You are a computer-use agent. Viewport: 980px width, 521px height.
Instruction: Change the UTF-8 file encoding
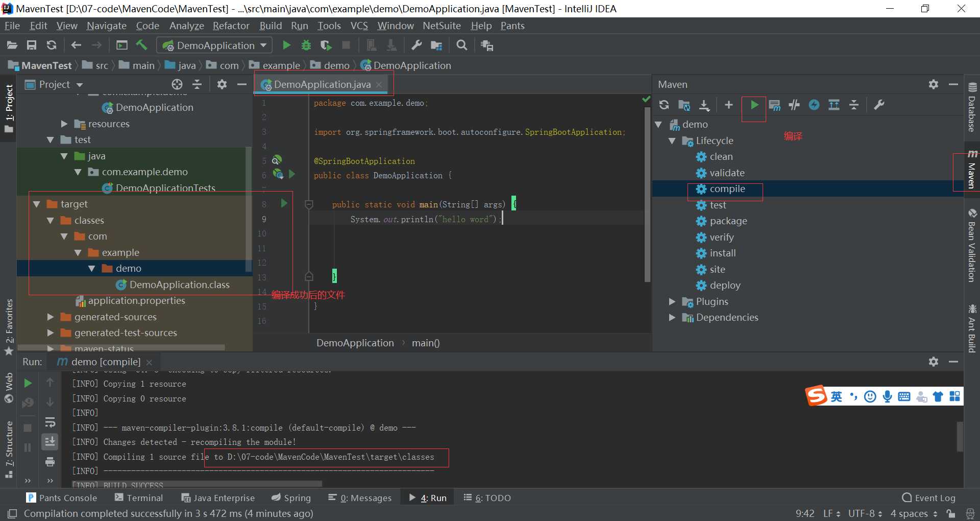(865, 513)
